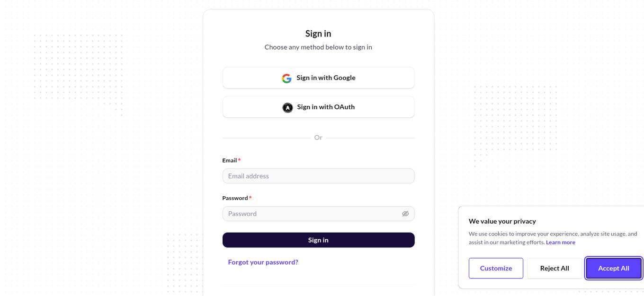644x296 pixels.
Task: Choose Sign in with OAuth
Action: 318,107
